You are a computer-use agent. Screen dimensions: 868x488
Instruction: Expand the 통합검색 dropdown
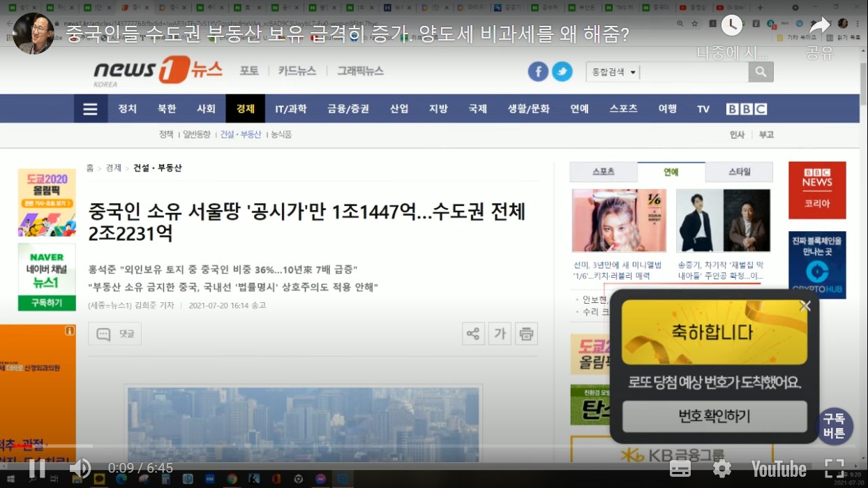(x=613, y=72)
